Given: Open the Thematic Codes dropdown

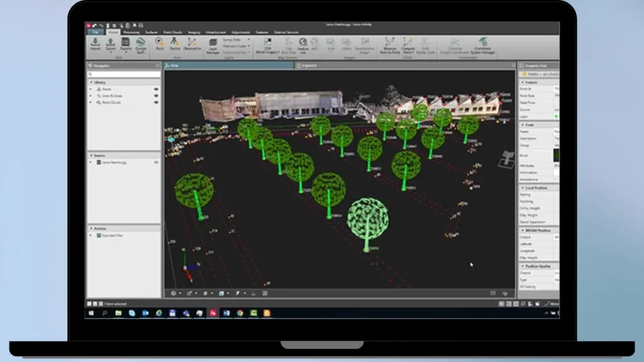Looking at the screenshot, I should 236,46.
